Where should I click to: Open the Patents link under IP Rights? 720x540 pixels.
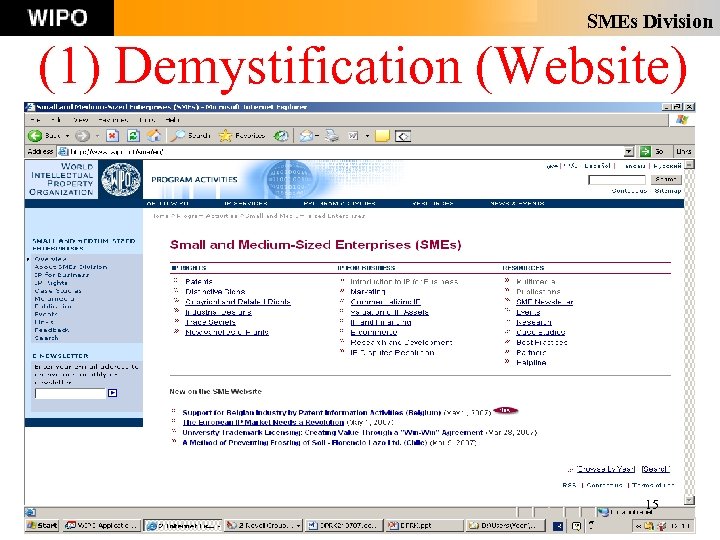[199, 281]
